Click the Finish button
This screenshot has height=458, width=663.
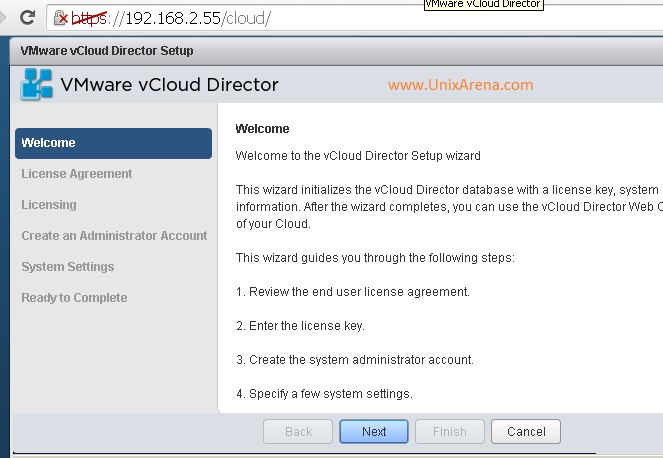coord(450,431)
